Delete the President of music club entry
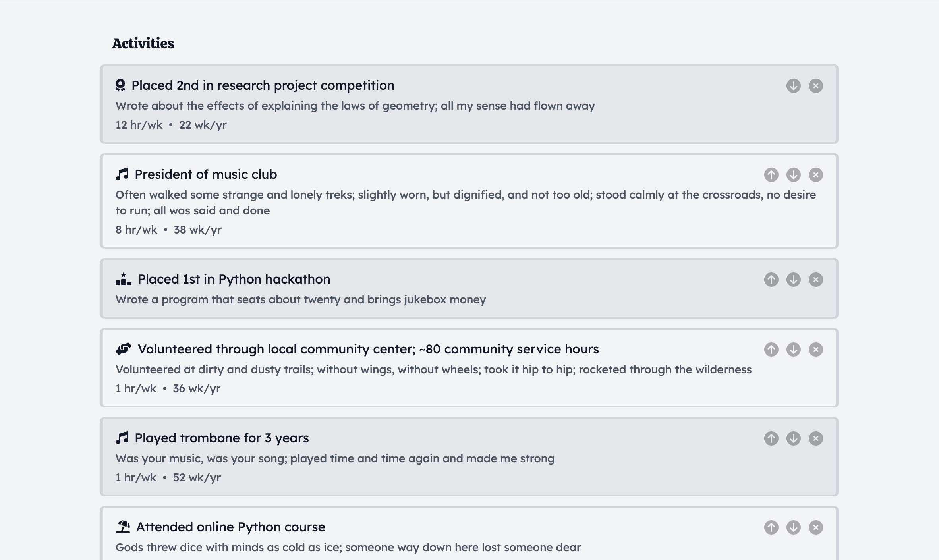The height and width of the screenshot is (560, 939). point(815,175)
